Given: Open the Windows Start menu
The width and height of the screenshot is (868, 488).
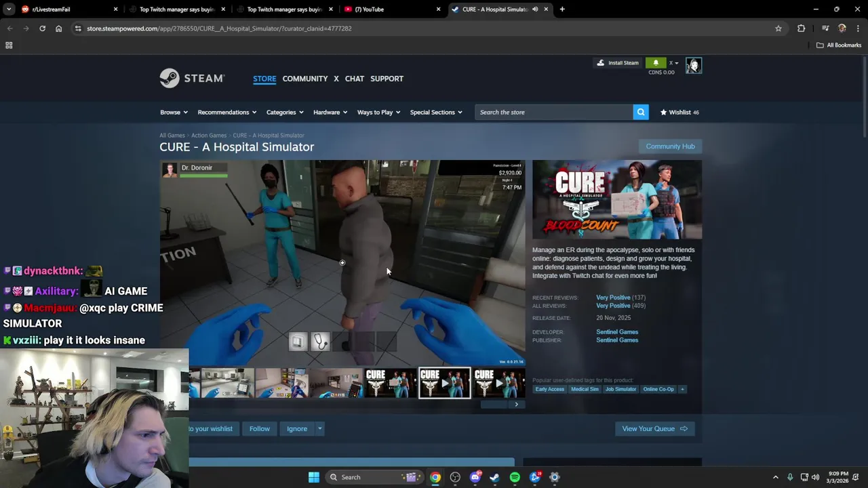Looking at the screenshot, I should coord(314,477).
